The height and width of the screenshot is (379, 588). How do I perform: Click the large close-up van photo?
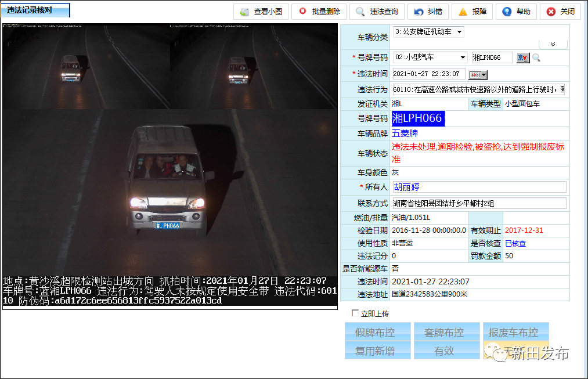click(x=170, y=192)
